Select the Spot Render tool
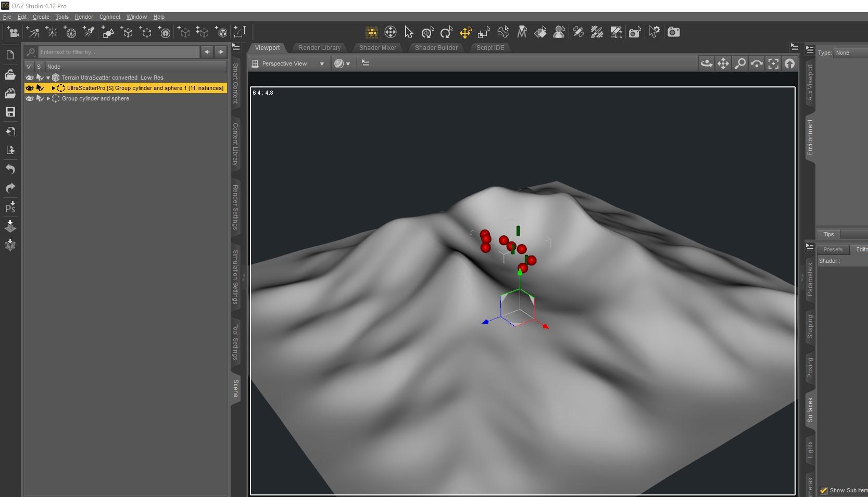 tap(634, 32)
